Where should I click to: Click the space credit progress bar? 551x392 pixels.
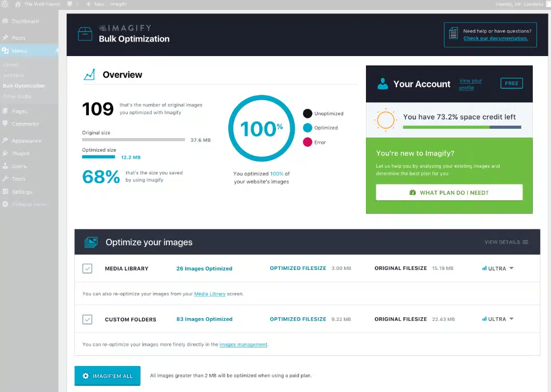click(x=462, y=127)
